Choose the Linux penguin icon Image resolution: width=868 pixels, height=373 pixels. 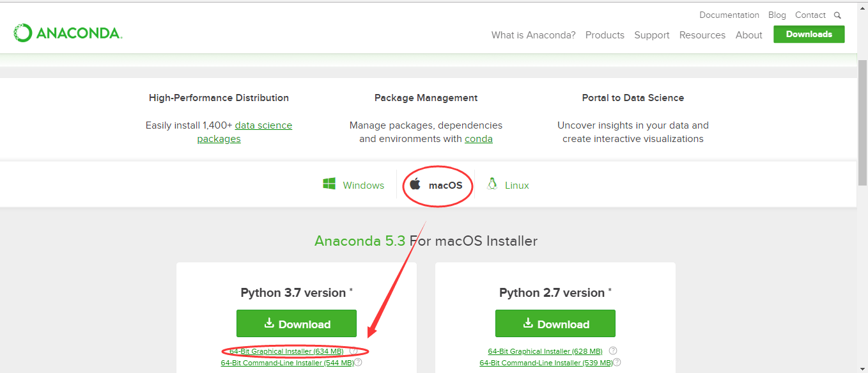pos(492,184)
